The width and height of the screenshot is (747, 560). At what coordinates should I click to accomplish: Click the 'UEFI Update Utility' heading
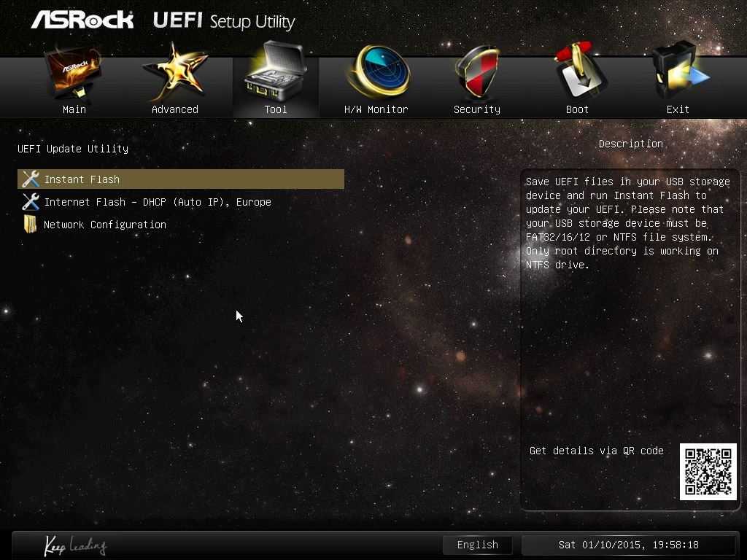click(73, 149)
